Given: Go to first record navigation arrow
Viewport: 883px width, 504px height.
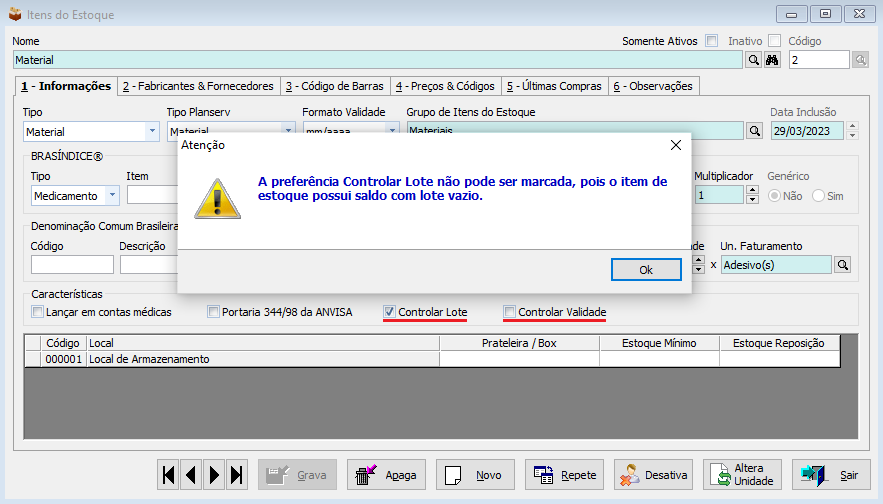Looking at the screenshot, I should pos(168,475).
